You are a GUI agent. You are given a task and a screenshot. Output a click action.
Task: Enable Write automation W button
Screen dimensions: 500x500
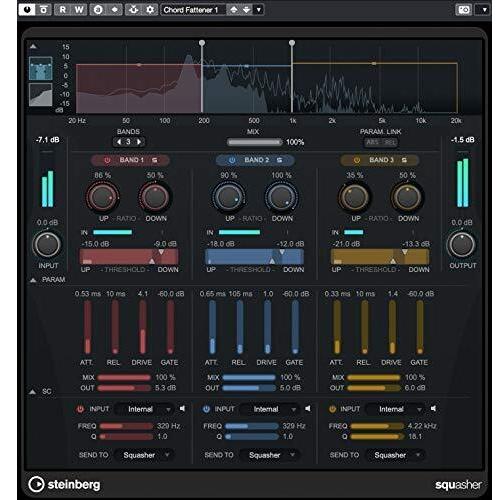(x=79, y=10)
